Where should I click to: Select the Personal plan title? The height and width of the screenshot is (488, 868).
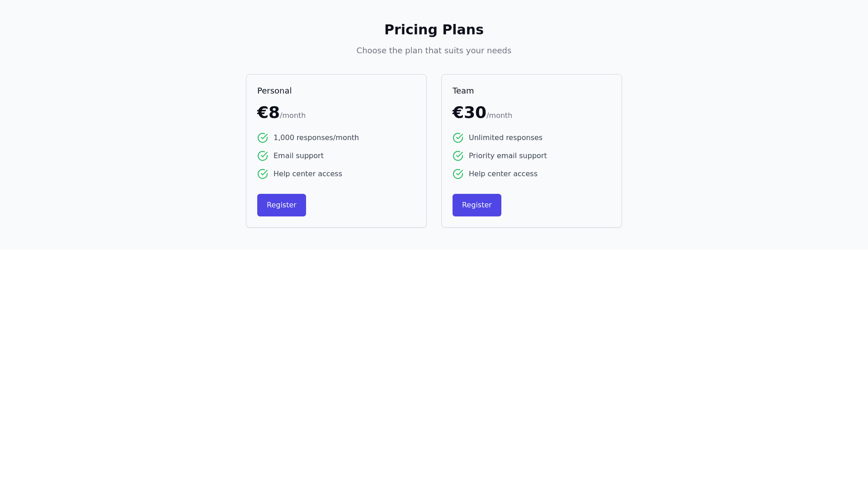coord(274,91)
